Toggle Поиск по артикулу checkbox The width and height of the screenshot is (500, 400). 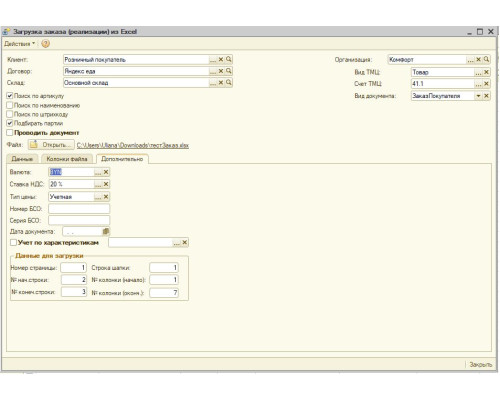10,96
